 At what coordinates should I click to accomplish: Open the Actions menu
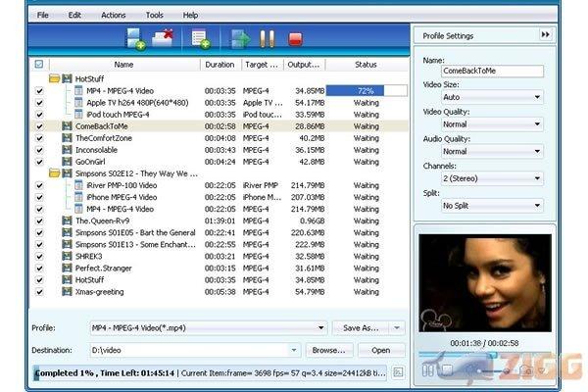coord(113,16)
